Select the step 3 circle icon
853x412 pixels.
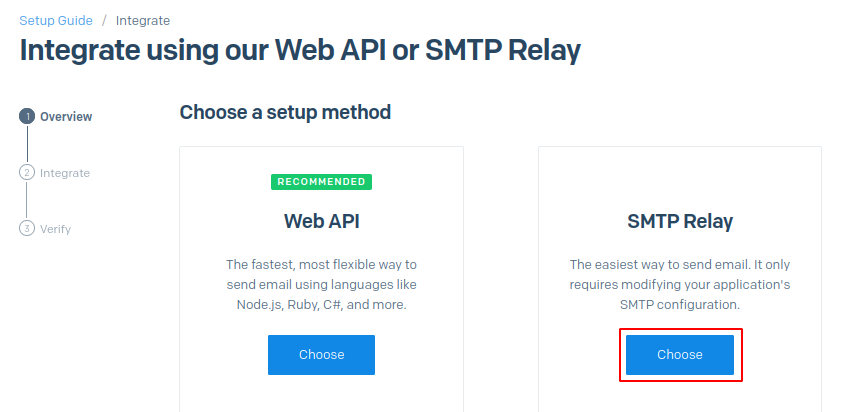pyautogui.click(x=27, y=228)
